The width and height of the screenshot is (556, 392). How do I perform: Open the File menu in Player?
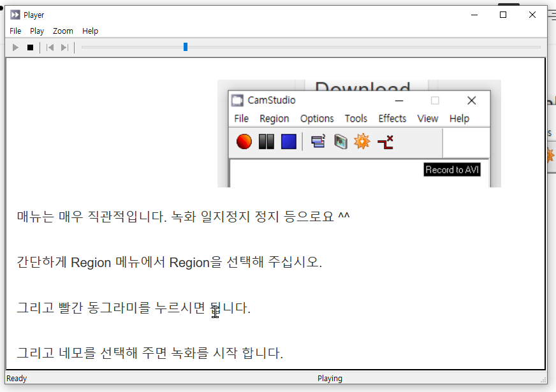pyautogui.click(x=15, y=31)
